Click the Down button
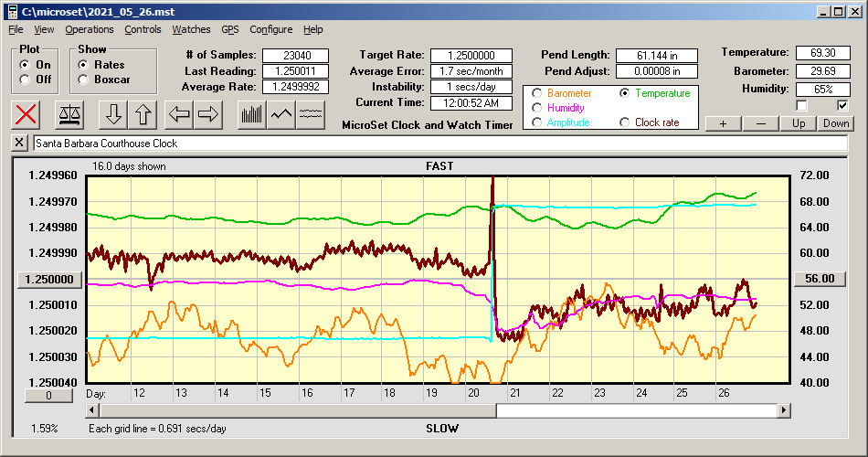 click(x=836, y=123)
